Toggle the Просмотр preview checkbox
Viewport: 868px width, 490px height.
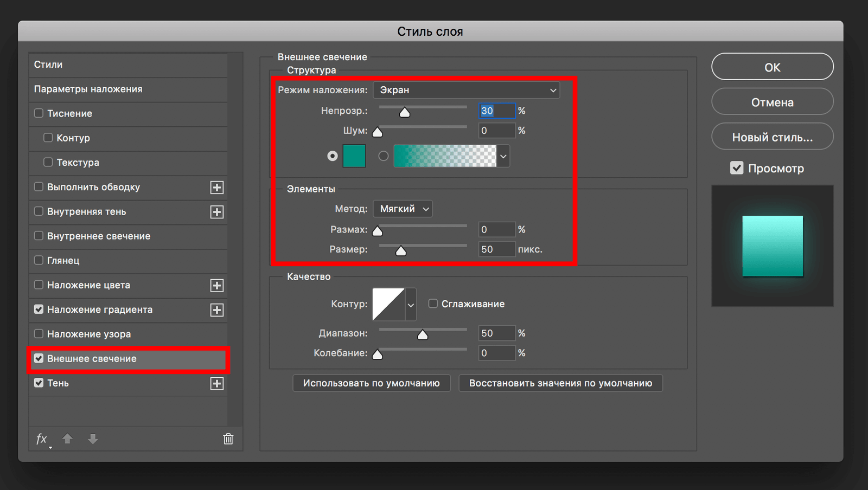pyautogui.click(x=737, y=168)
